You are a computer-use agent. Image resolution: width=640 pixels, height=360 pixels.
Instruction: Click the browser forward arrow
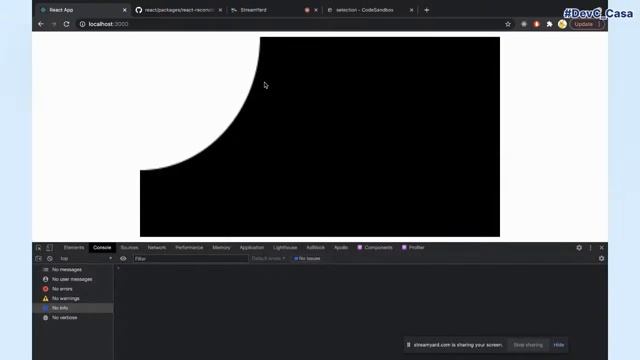pos(53,24)
